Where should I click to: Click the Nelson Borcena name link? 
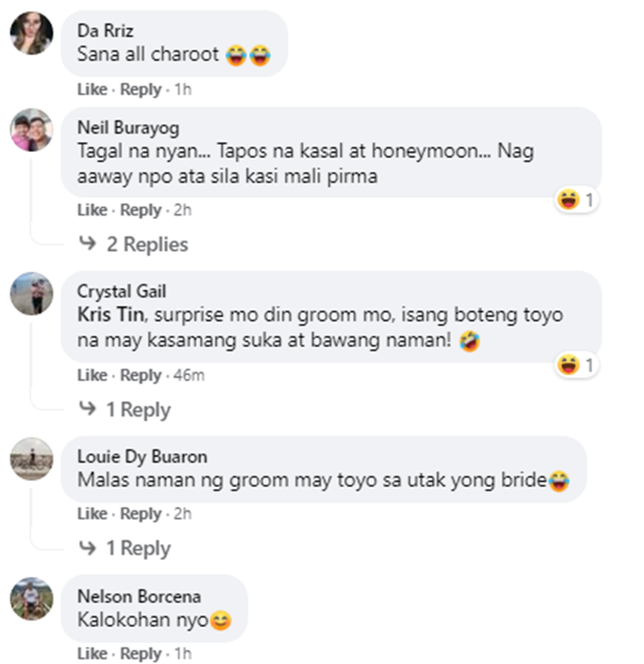coord(139,596)
